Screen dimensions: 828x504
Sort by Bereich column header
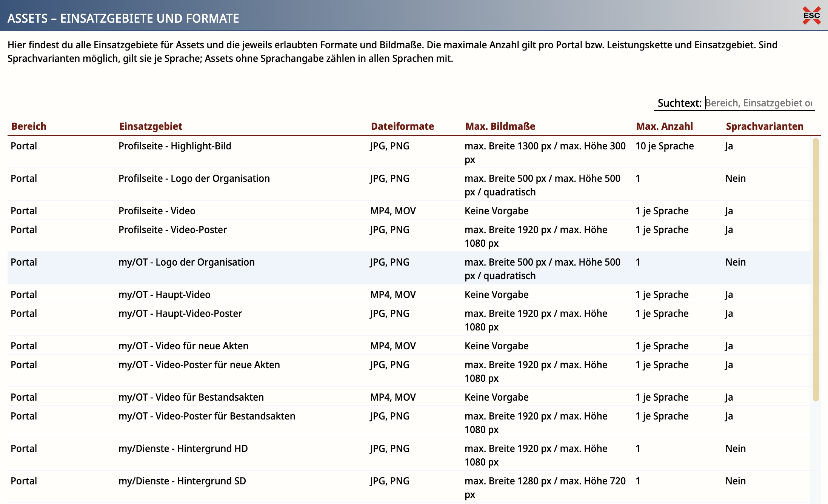(x=29, y=126)
